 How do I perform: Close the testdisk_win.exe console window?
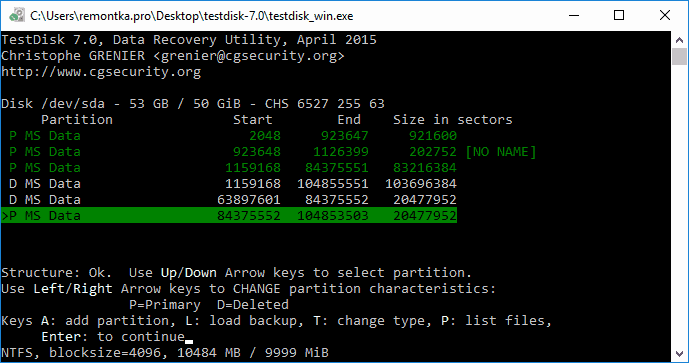pyautogui.click(x=665, y=15)
